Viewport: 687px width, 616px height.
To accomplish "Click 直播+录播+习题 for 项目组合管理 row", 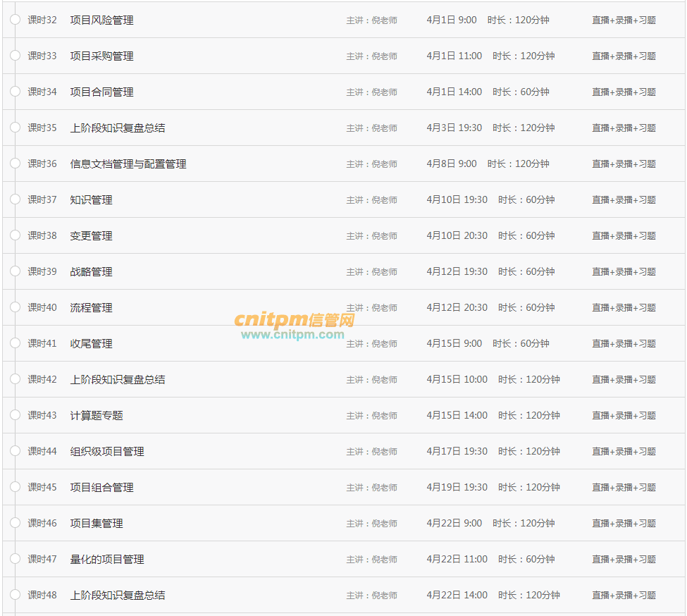I will 624,488.
